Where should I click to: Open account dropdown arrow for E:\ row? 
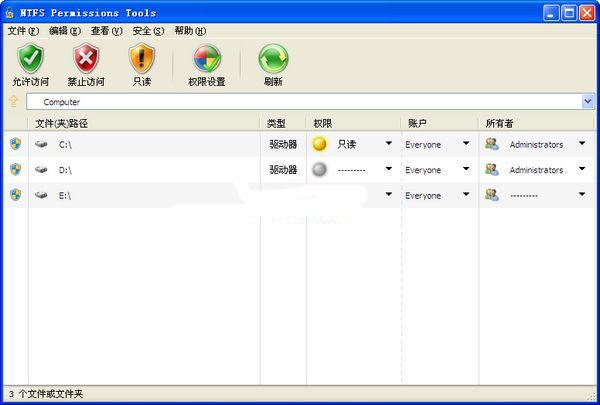pyautogui.click(x=466, y=194)
